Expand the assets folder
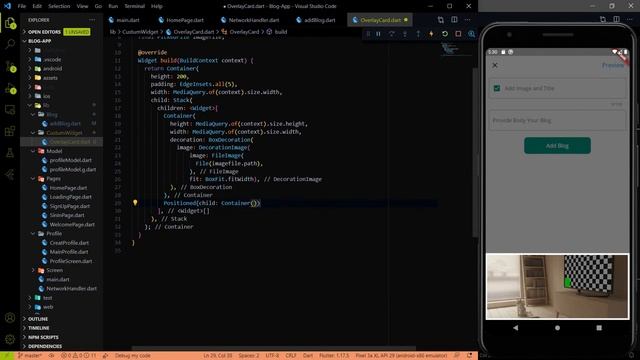The width and height of the screenshot is (640, 360). [50, 78]
